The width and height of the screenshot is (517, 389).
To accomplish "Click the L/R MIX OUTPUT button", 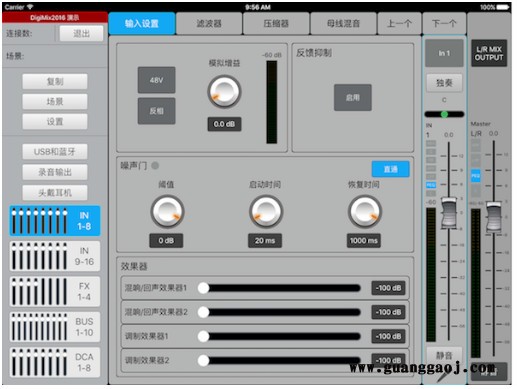I will [x=489, y=53].
